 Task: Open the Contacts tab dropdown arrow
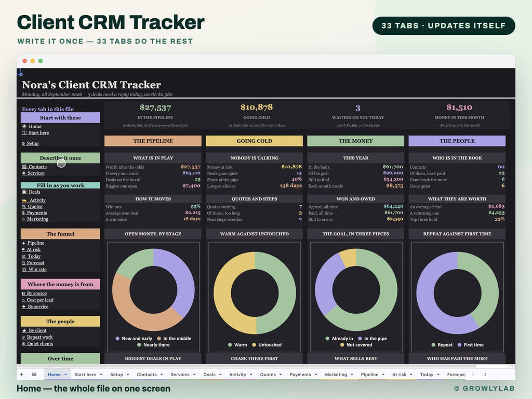[x=162, y=375]
